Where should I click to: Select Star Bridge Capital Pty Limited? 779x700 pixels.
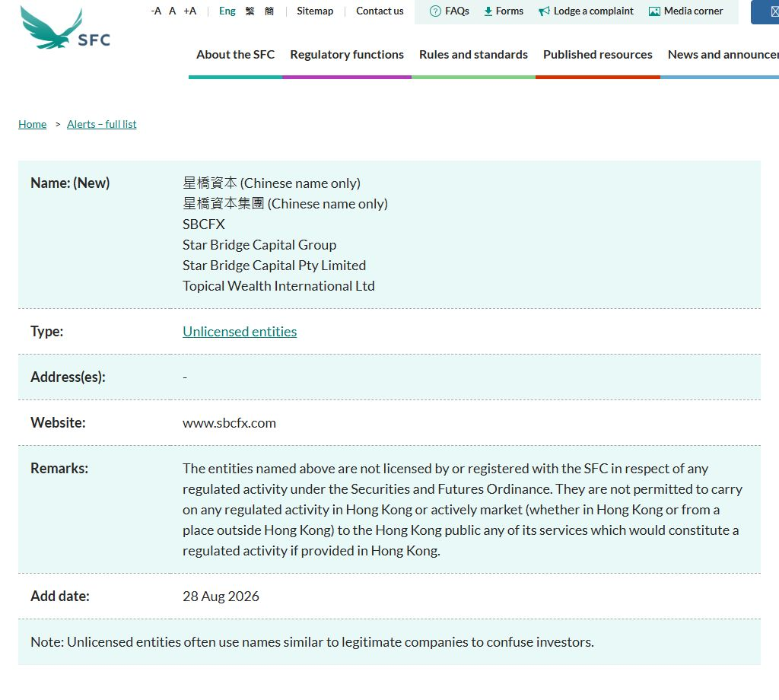[274, 266]
